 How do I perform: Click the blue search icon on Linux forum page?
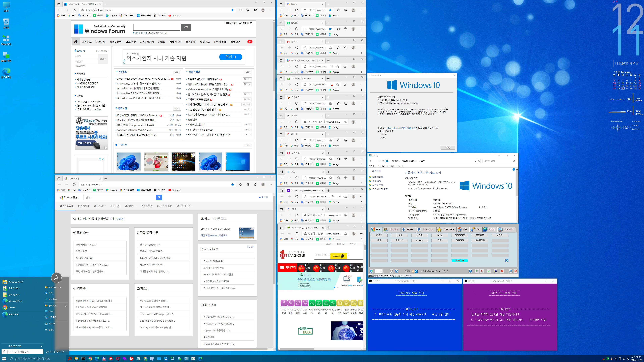coord(159,197)
